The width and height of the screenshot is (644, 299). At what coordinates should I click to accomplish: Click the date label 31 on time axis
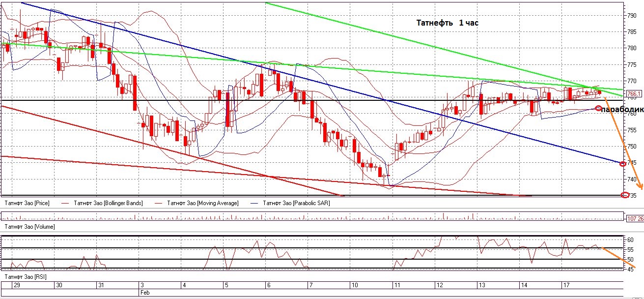(101, 285)
